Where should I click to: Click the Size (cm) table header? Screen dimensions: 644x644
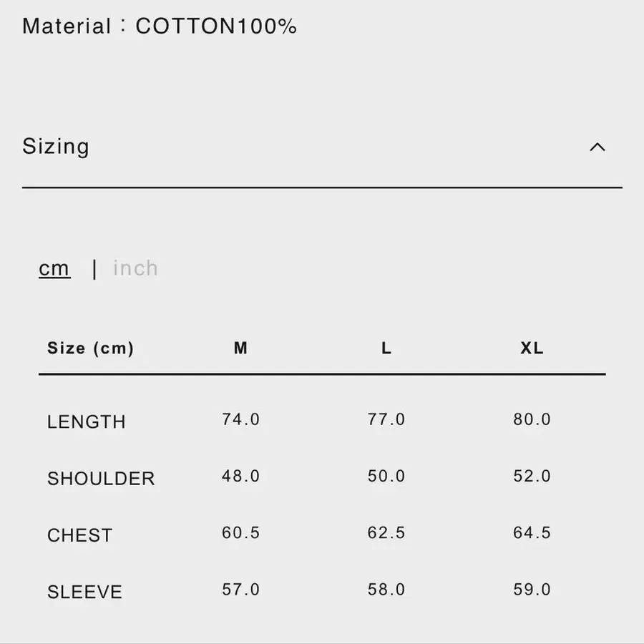[x=90, y=348]
